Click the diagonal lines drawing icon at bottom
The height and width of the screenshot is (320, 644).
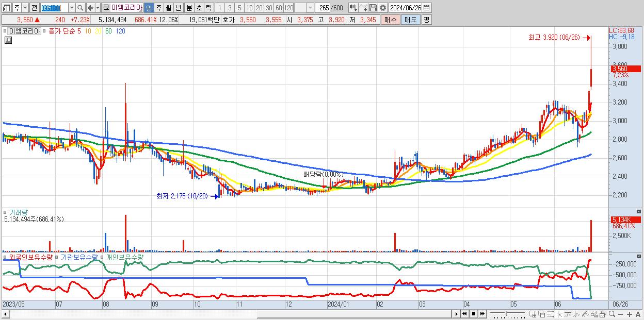585,314
